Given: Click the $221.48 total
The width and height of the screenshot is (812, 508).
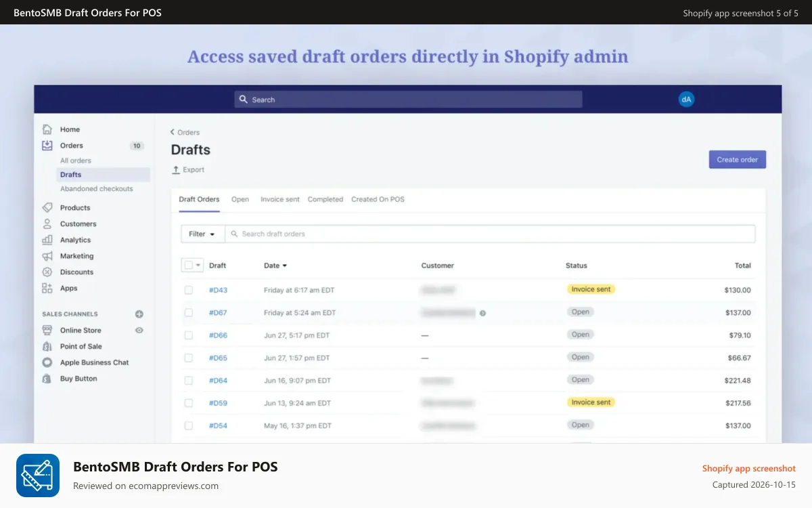Looking at the screenshot, I should click(x=738, y=381).
